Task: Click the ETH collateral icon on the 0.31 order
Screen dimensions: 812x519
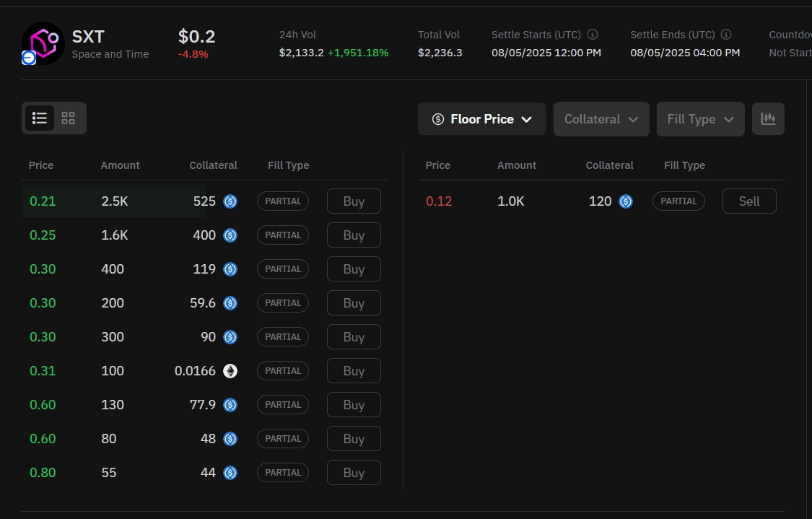Action: (230, 370)
